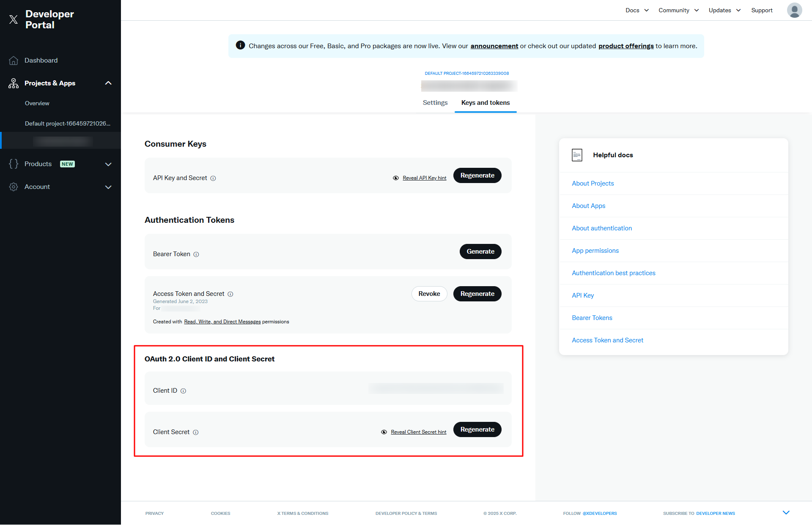Open the Updates dropdown menu
812x525 pixels.
(x=724, y=10)
